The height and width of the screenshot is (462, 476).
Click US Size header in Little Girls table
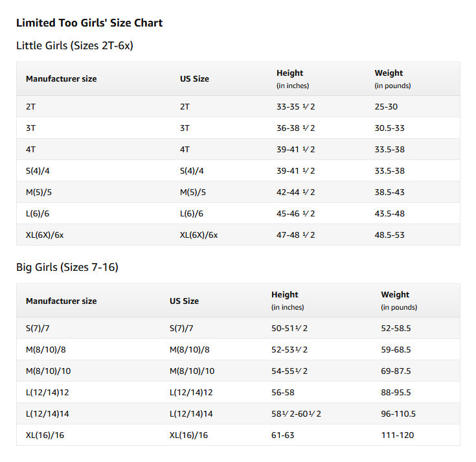click(194, 79)
